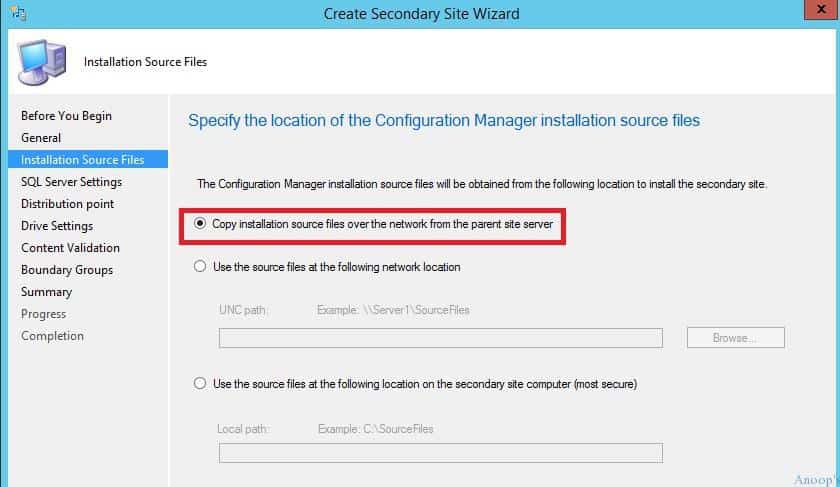Click the computer icon beside Installation Source Files
The height and width of the screenshot is (487, 840).
[x=42, y=62]
